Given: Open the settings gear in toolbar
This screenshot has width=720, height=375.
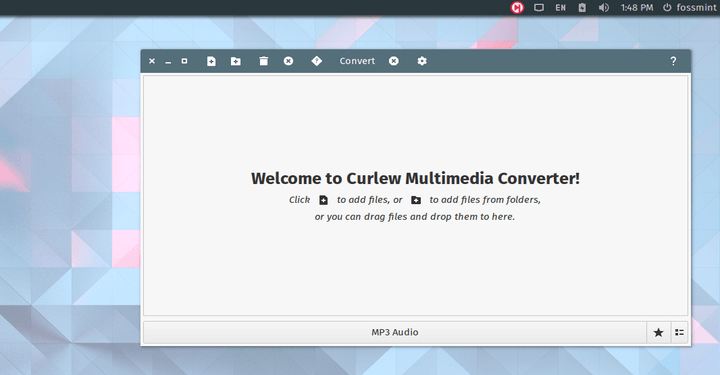Looking at the screenshot, I should [422, 61].
